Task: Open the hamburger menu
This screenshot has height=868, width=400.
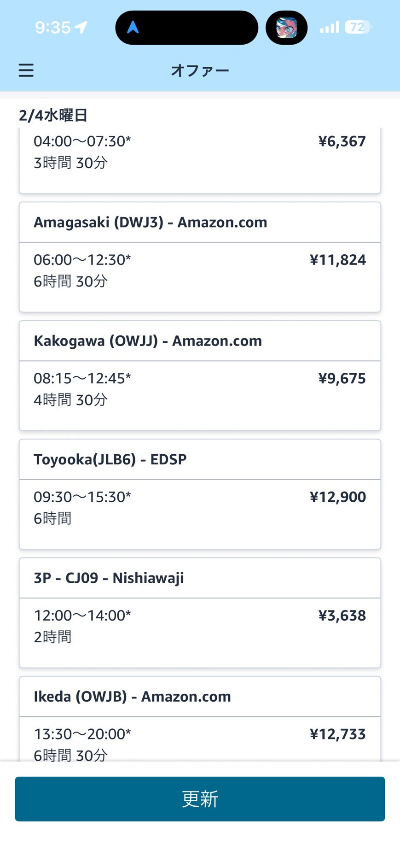Action: pyautogui.click(x=26, y=70)
